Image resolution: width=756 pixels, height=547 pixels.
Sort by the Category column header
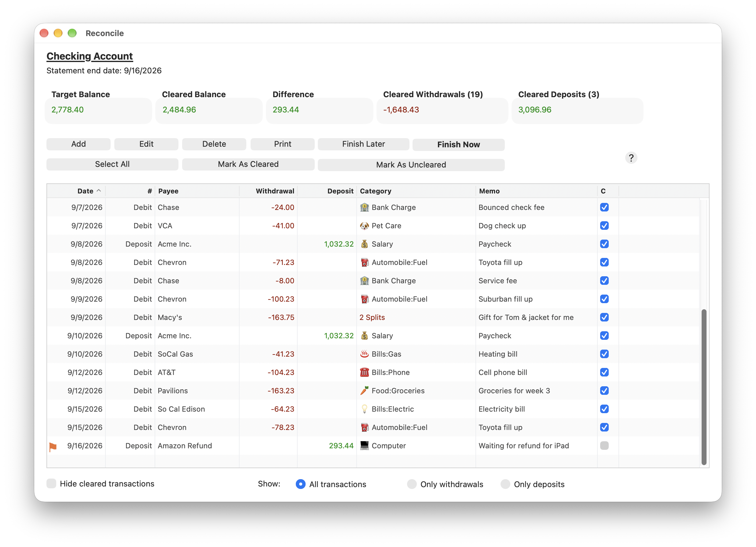click(x=416, y=191)
